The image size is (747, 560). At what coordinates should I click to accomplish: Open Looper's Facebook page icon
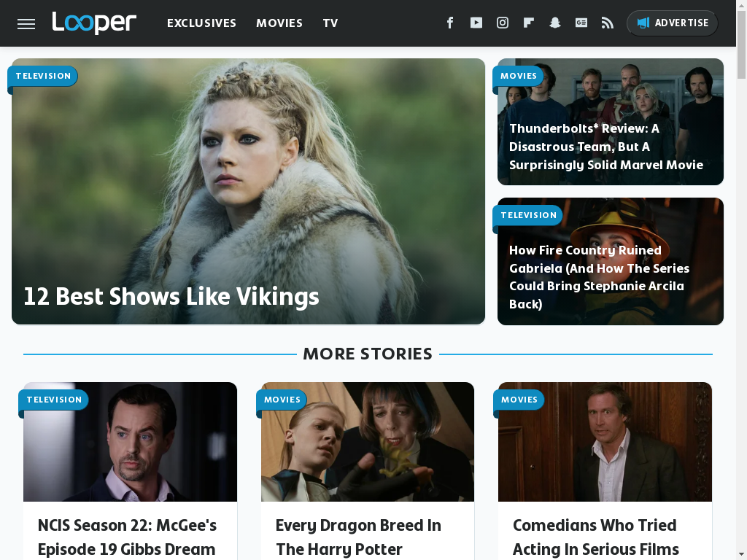click(x=449, y=23)
